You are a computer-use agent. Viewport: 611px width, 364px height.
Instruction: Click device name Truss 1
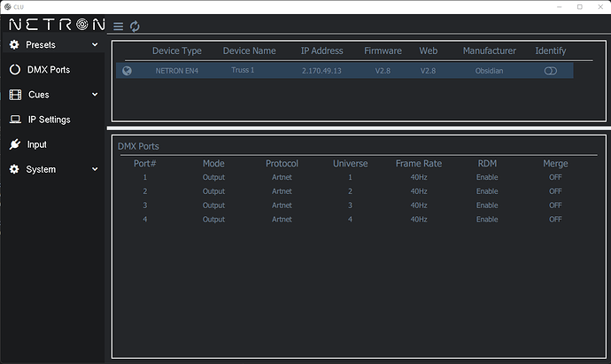pos(243,70)
